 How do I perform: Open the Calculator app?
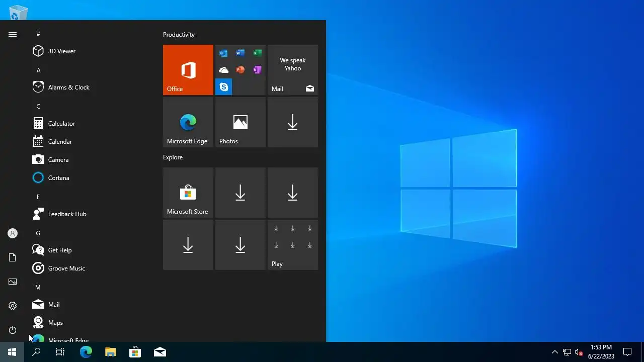pos(91,124)
